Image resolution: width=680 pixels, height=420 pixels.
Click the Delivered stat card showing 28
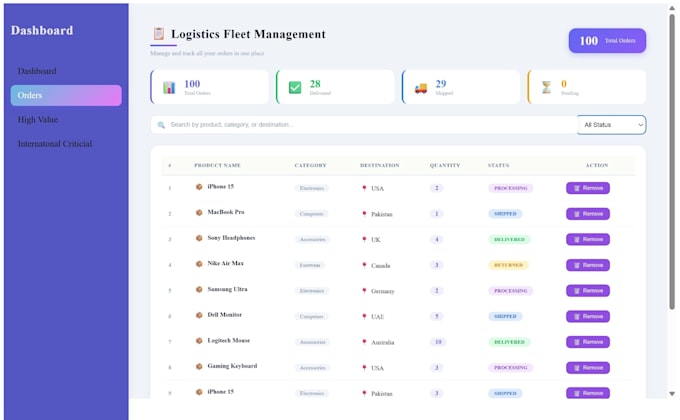click(x=335, y=87)
